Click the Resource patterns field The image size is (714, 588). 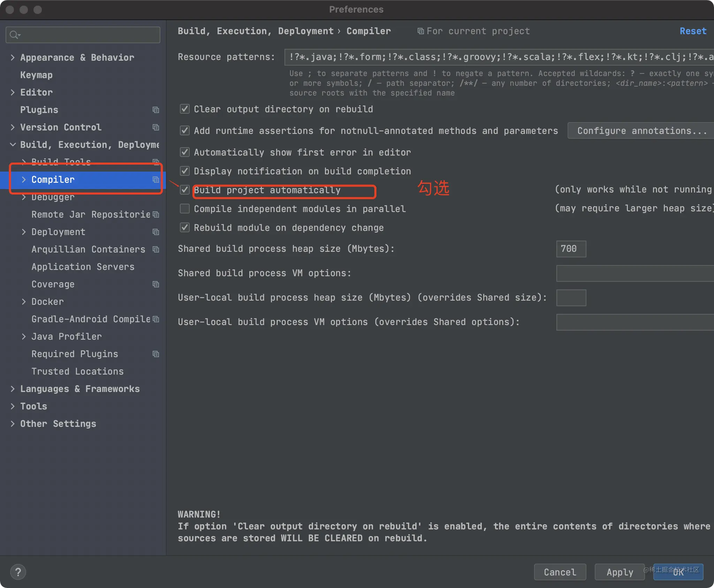(x=499, y=57)
